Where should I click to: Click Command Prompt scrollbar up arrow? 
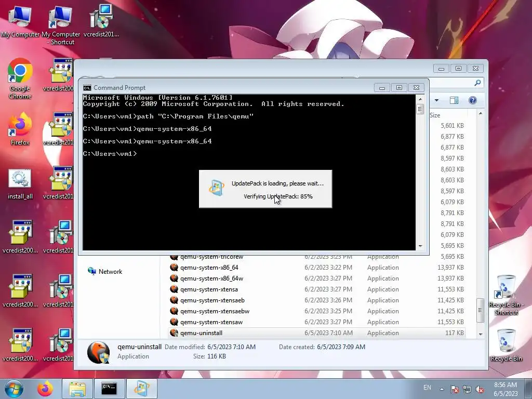tap(420, 99)
